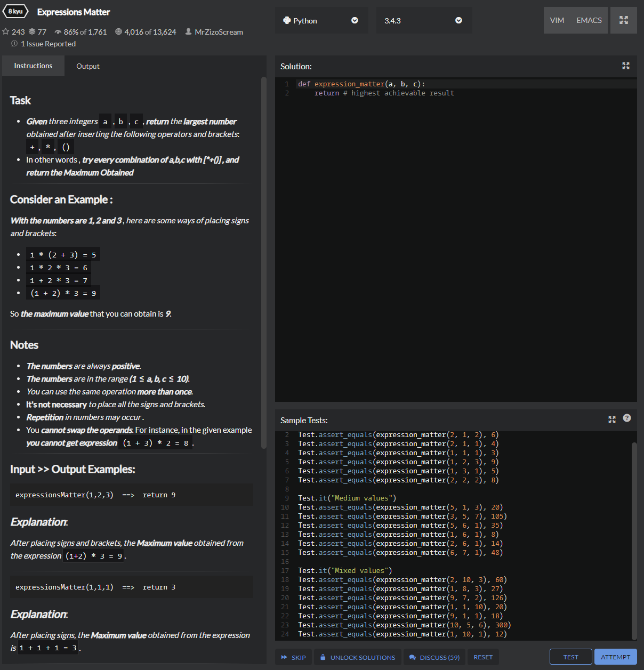Click test line expression_matter(3, 5, 7), 105
This screenshot has height=670, width=644.
coord(402,516)
